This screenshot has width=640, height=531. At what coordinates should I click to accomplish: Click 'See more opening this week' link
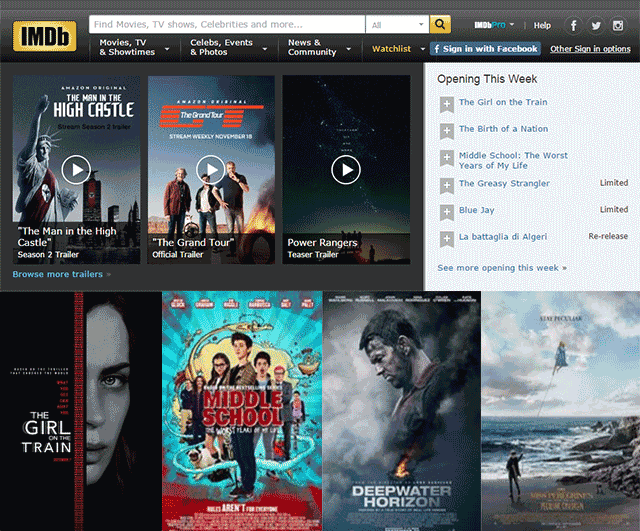[501, 268]
